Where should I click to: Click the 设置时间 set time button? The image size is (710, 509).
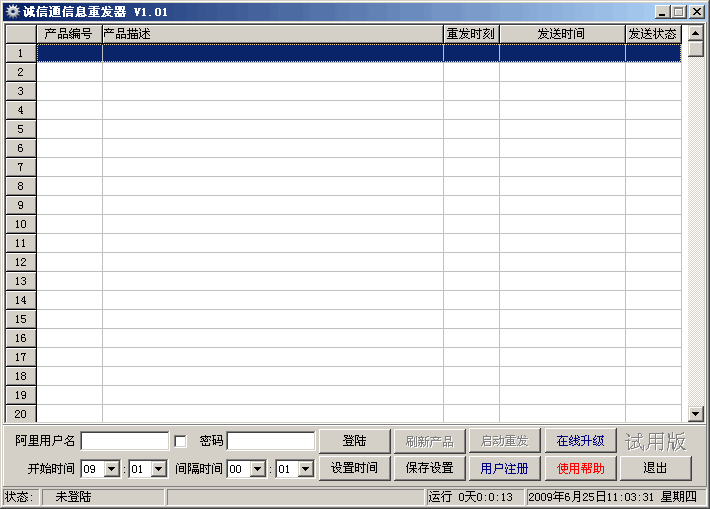(355, 468)
